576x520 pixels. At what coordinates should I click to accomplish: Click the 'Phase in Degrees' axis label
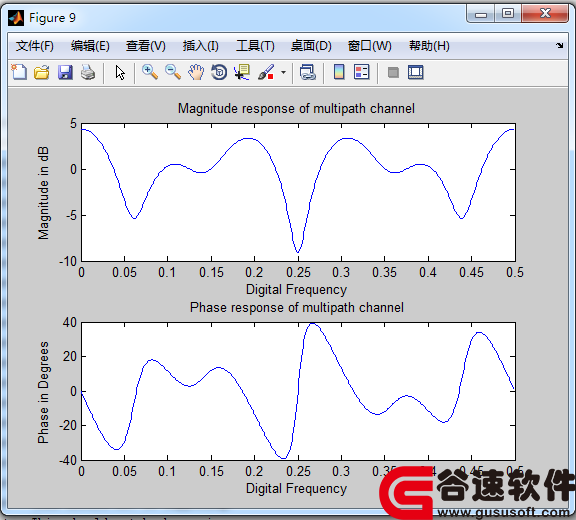point(43,392)
